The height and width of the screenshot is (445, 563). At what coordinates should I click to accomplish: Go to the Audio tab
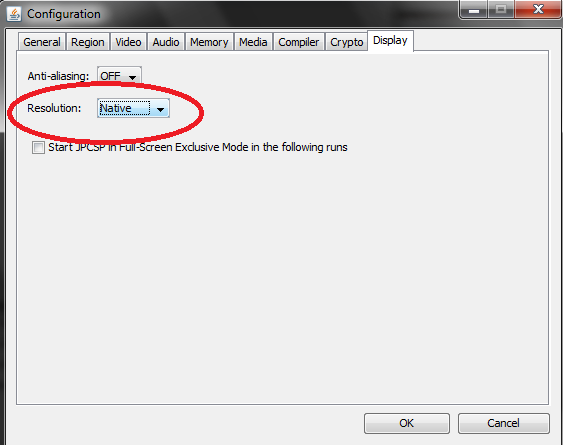tap(166, 42)
